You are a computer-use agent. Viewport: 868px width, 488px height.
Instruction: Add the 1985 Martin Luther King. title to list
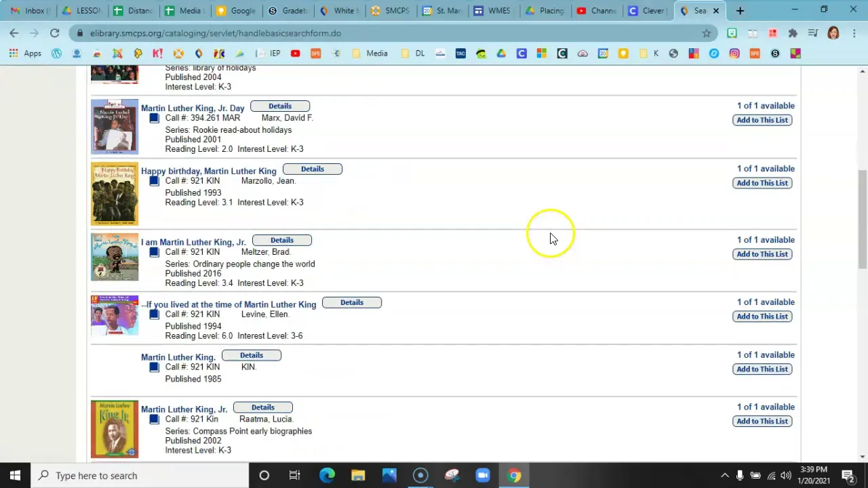[762, 369]
